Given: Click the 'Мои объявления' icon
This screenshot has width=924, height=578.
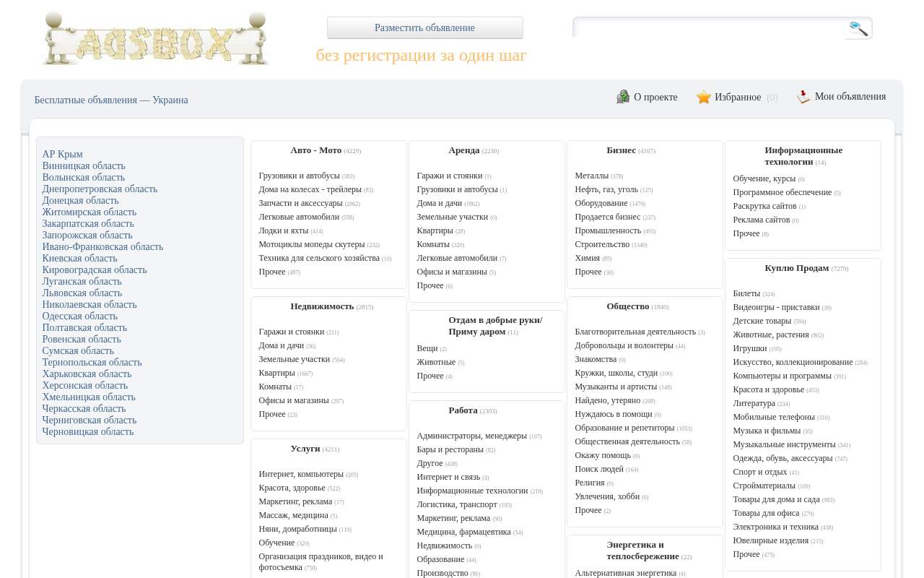Looking at the screenshot, I should [x=803, y=97].
